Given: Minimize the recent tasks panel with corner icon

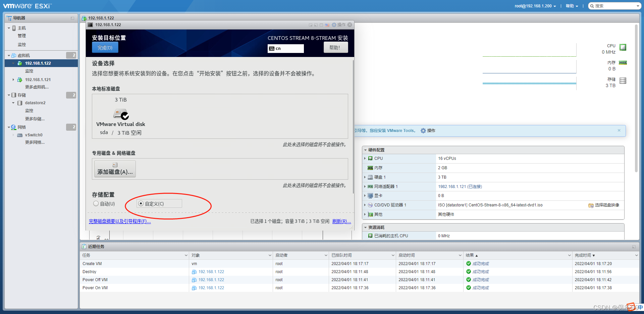Looking at the screenshot, I should click(x=634, y=247).
